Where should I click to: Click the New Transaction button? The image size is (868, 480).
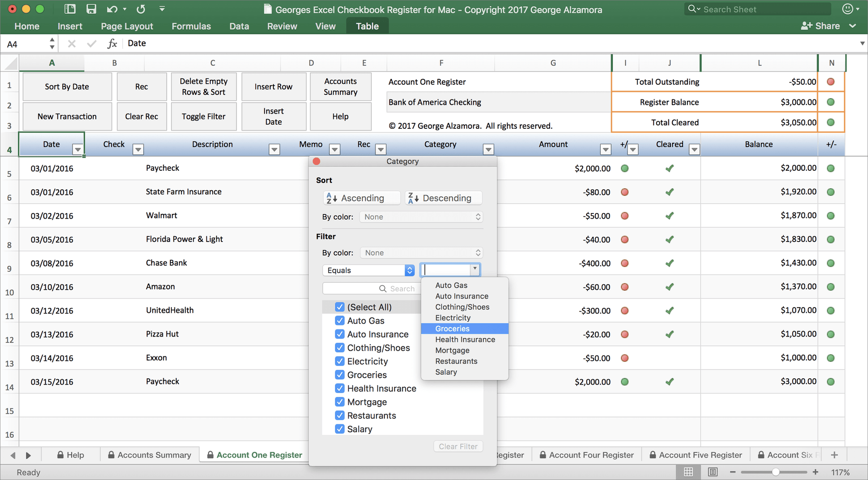[67, 116]
